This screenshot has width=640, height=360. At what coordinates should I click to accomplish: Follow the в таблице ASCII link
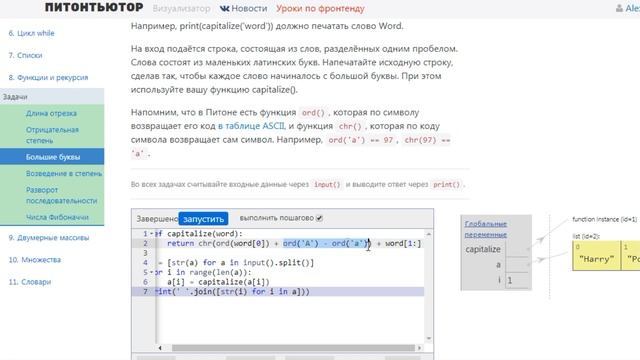(251, 126)
